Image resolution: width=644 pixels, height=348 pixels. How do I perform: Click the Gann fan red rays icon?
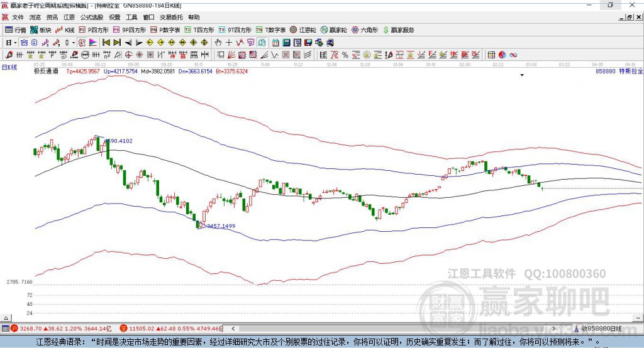pos(231,55)
